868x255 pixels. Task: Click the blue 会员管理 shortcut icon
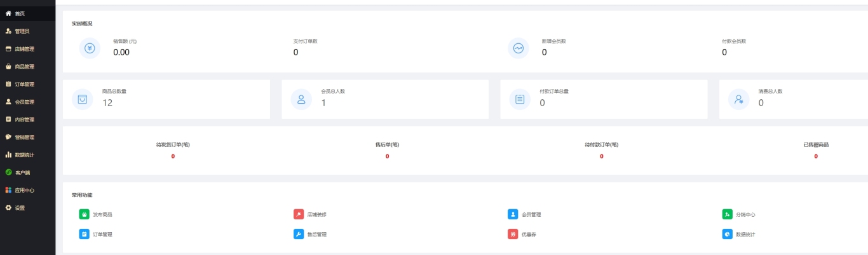coord(513,214)
